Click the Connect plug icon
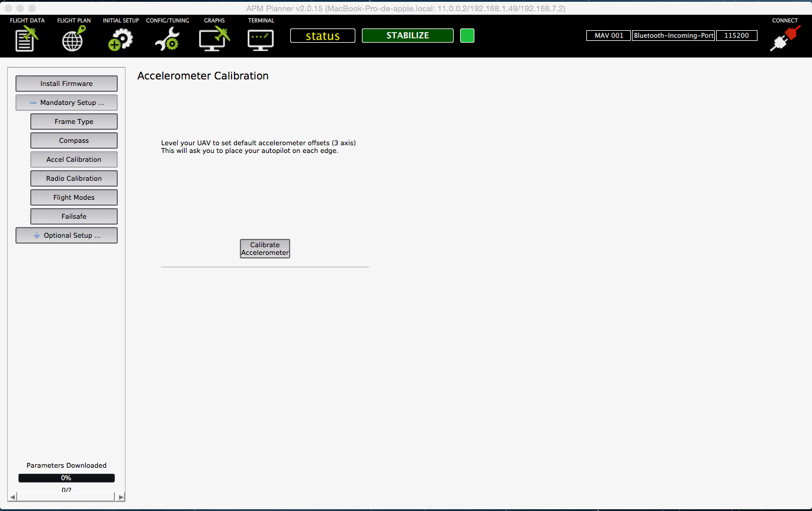This screenshot has width=812, height=511. (x=784, y=39)
